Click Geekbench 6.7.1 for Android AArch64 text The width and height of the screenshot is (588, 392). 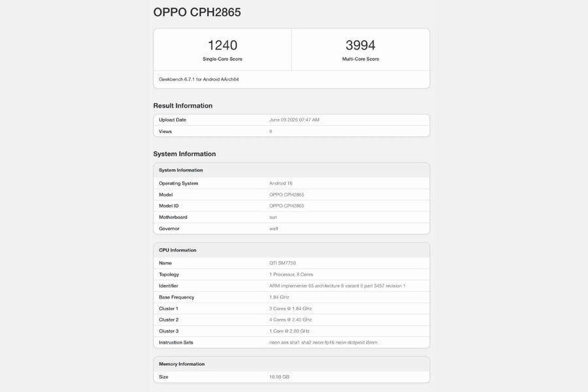coord(199,79)
